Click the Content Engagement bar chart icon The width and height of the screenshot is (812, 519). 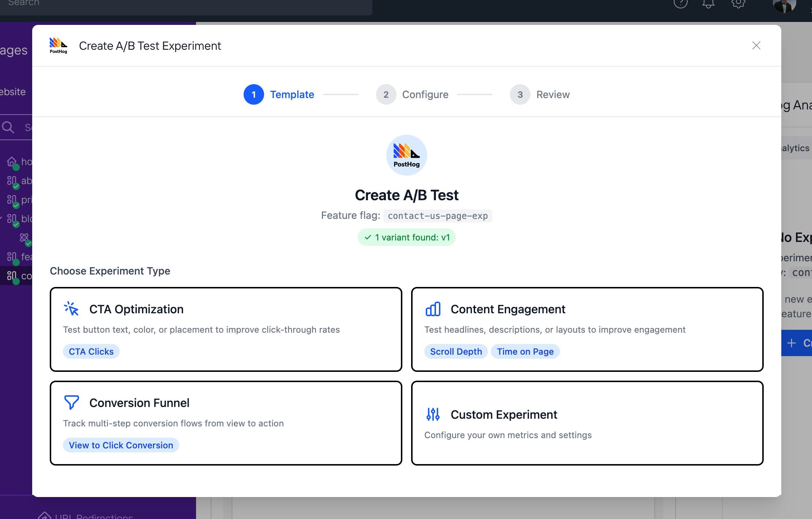click(433, 309)
